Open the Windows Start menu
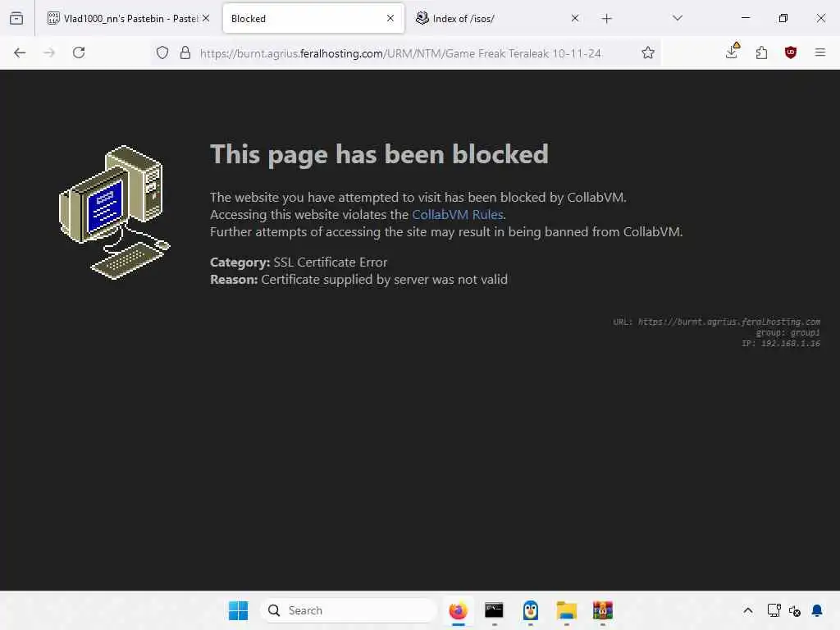 click(239, 610)
